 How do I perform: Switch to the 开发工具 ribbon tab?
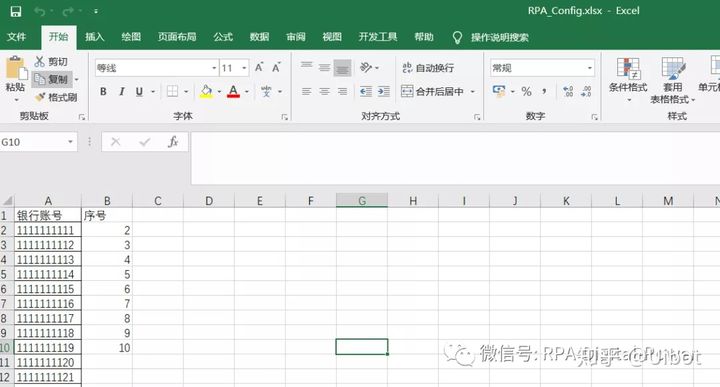pos(377,37)
